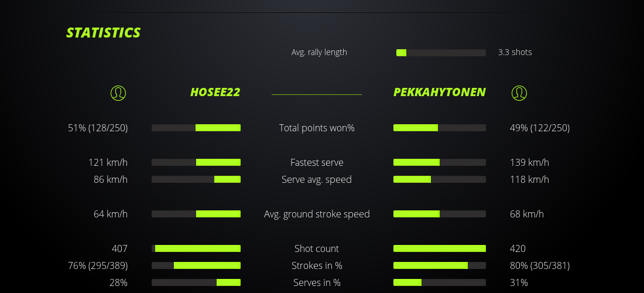The width and height of the screenshot is (644, 293).
Task: Click PEKKAHYTONEN Serve avg. speed bar
Action: click(x=440, y=179)
